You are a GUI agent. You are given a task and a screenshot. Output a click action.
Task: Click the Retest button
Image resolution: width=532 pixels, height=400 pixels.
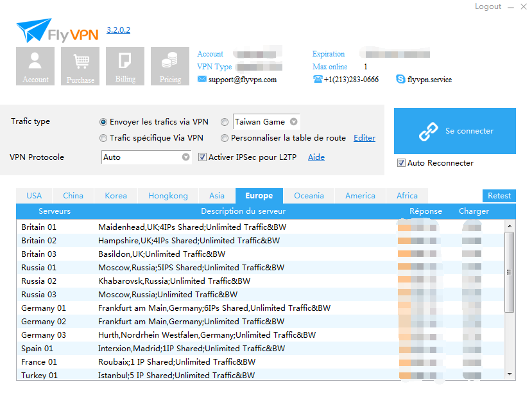tap(499, 196)
